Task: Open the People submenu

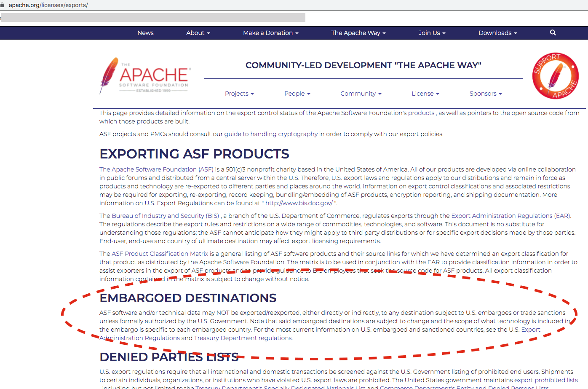Action: tap(297, 94)
